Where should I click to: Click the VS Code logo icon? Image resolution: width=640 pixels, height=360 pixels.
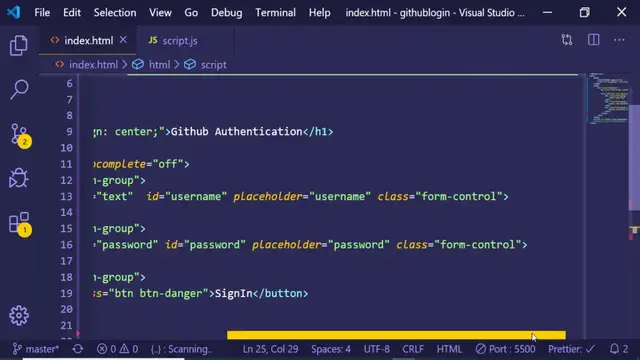13,12
